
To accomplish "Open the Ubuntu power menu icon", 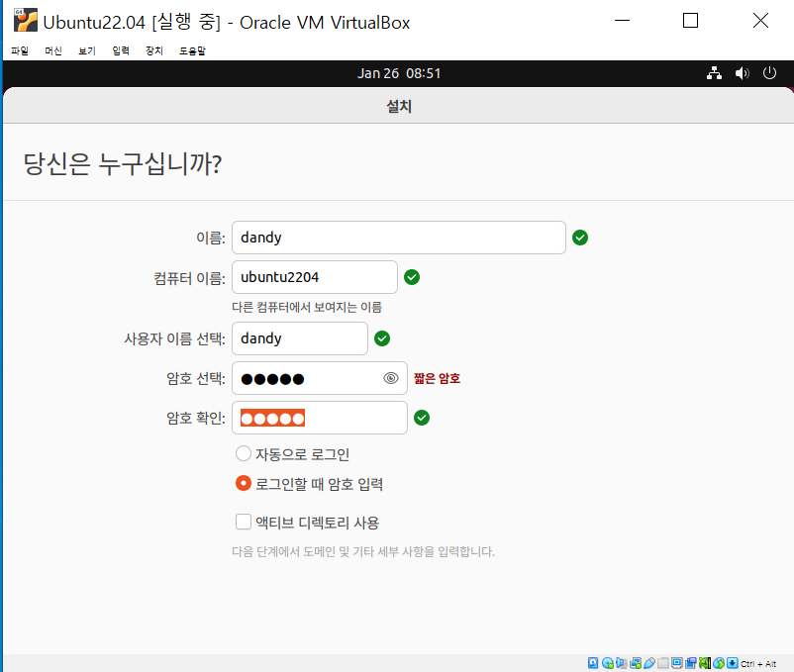I will (x=769, y=73).
